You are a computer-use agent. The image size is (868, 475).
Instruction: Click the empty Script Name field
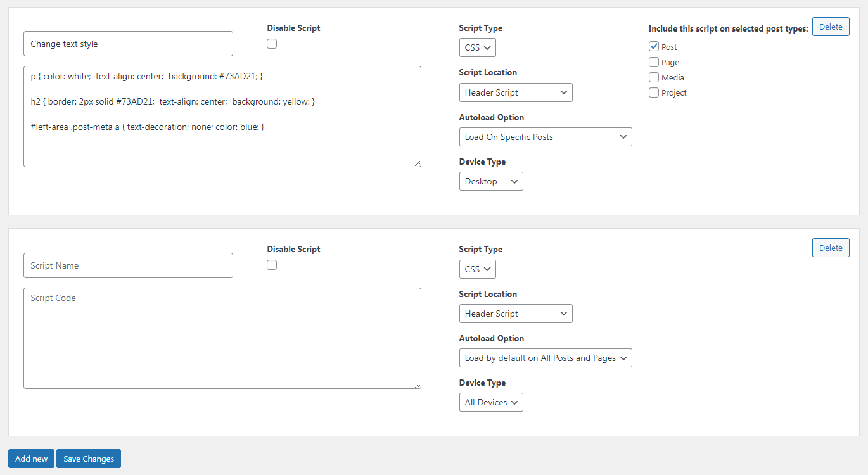point(128,265)
